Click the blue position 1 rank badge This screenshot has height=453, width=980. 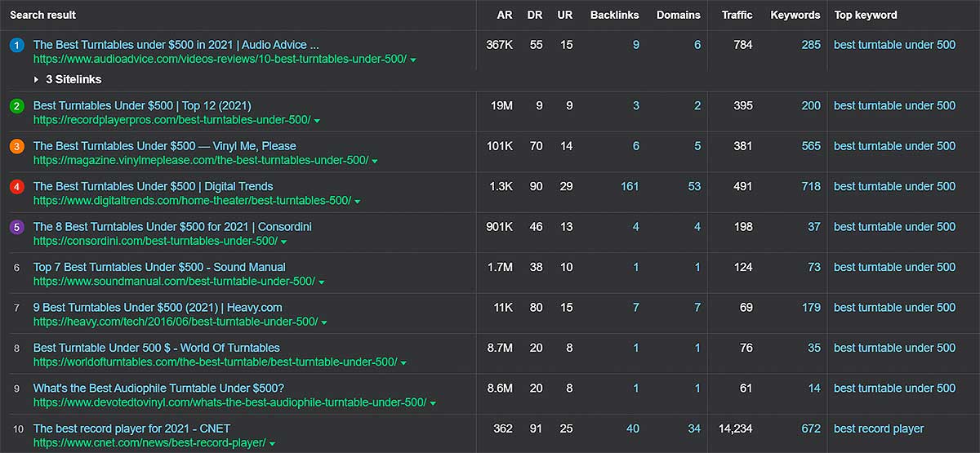pos(16,45)
